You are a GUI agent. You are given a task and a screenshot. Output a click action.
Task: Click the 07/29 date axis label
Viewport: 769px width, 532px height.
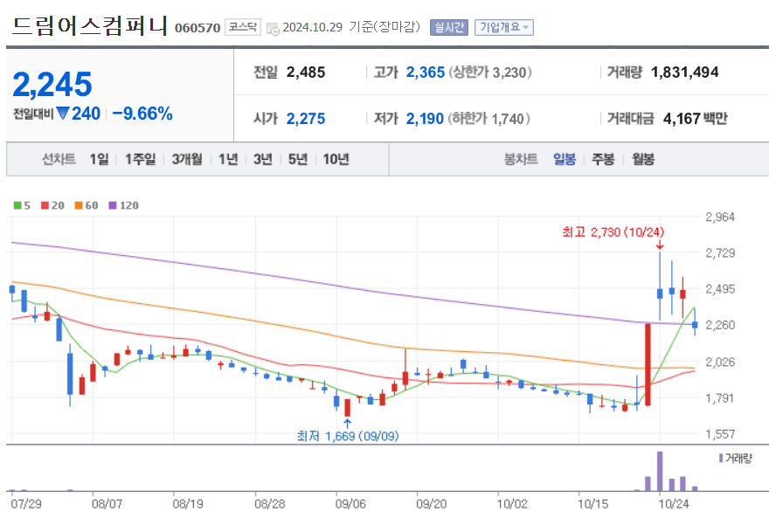(26, 504)
